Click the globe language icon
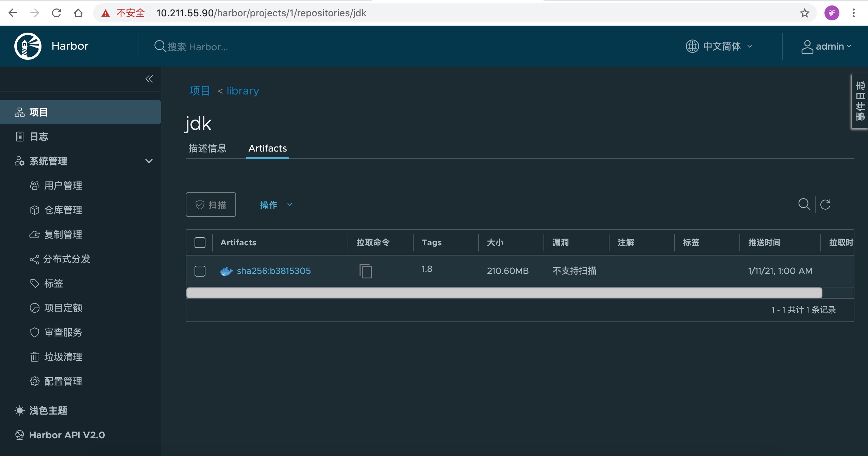The height and width of the screenshot is (456, 868). click(x=692, y=46)
